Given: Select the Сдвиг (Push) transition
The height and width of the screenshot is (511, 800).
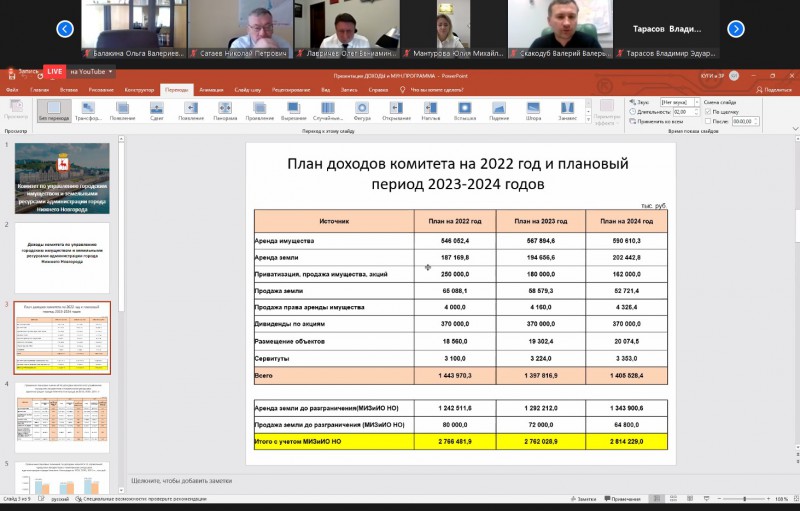Looking at the screenshot, I should click(157, 109).
